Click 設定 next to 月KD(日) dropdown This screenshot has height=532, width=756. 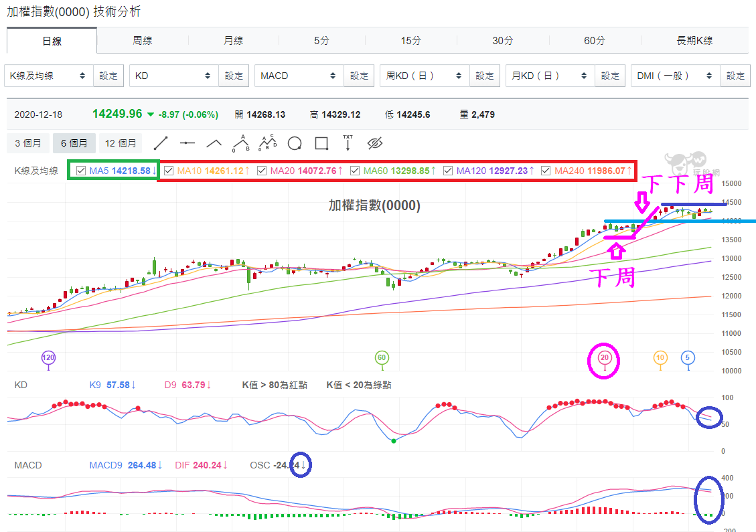point(610,76)
